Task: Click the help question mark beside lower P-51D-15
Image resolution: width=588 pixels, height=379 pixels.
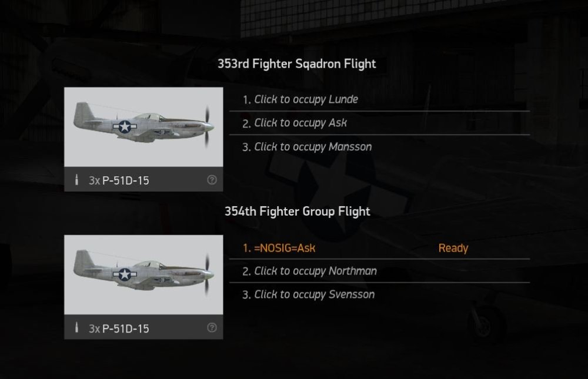Action: click(211, 328)
